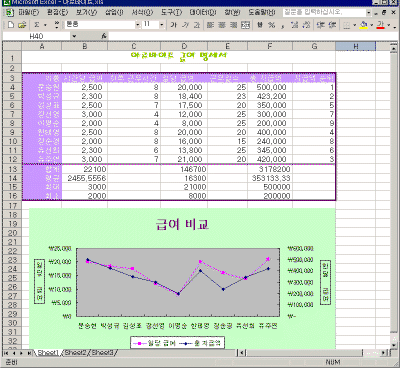This screenshot has height=368, width=400.
Task: Toggle bold formatting
Action: [x=173, y=25]
